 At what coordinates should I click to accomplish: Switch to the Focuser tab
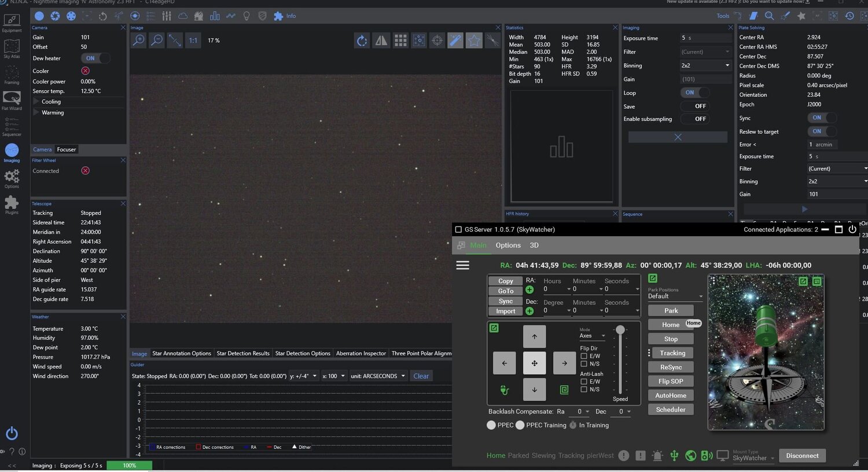[x=67, y=149]
